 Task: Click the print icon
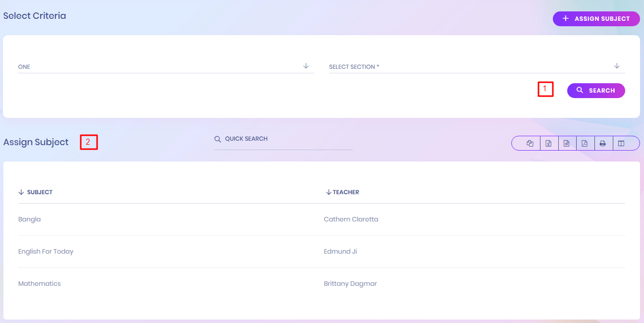coord(603,144)
